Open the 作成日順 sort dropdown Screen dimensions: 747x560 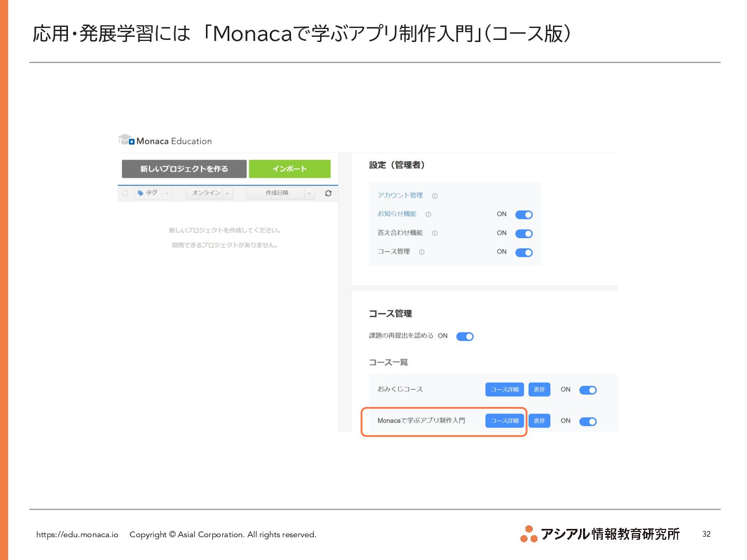pyautogui.click(x=281, y=193)
